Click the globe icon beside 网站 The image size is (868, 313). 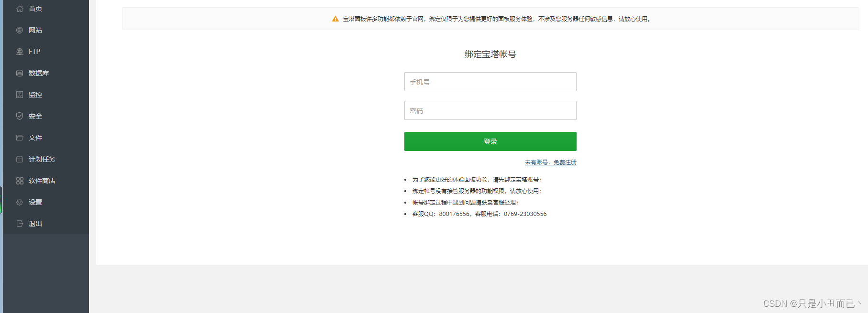[20, 30]
